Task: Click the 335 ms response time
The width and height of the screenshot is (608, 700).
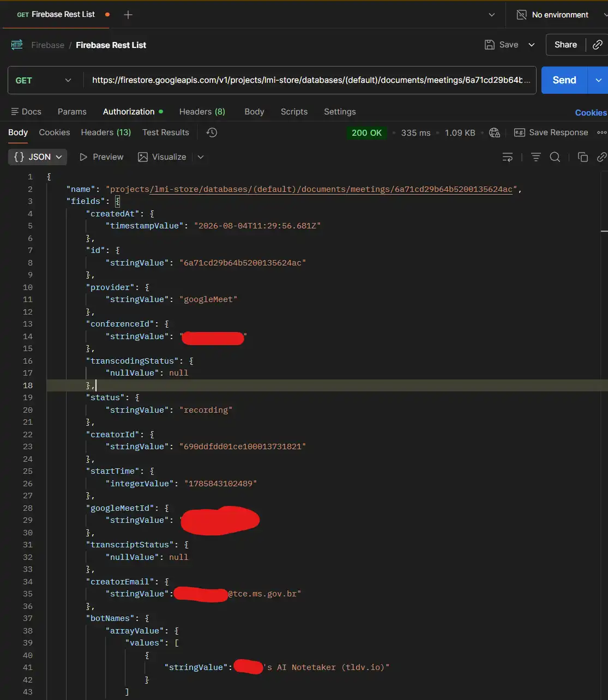Action: (416, 132)
